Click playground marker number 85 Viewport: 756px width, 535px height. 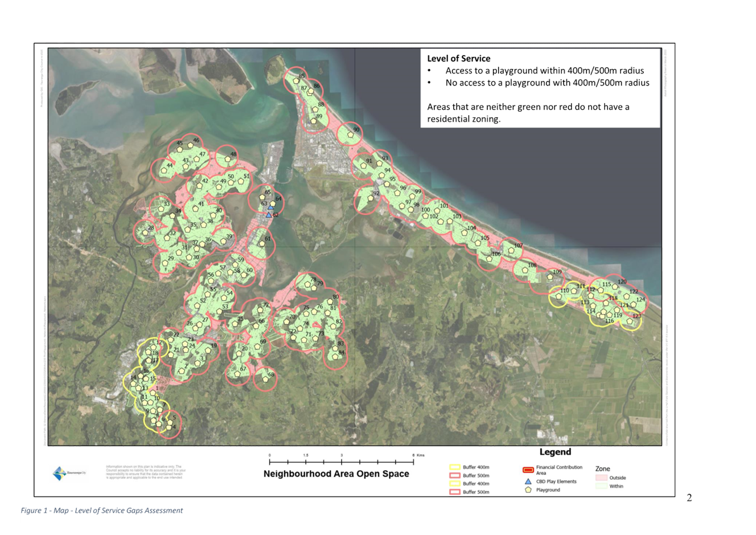click(x=296, y=81)
